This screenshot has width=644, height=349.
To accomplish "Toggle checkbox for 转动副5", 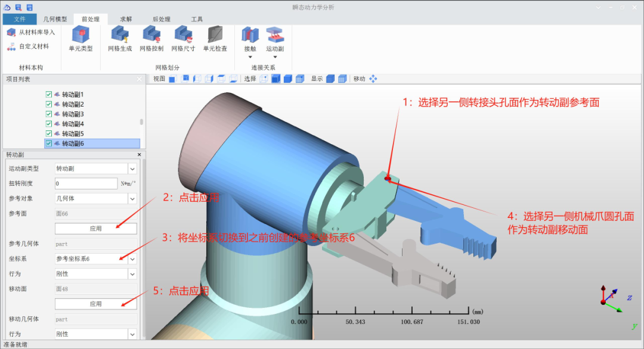I will (x=49, y=133).
